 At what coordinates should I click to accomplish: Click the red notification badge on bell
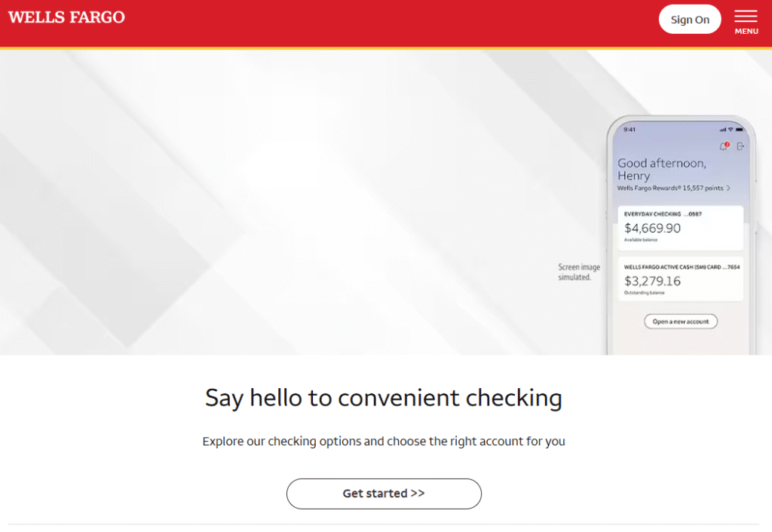click(727, 144)
